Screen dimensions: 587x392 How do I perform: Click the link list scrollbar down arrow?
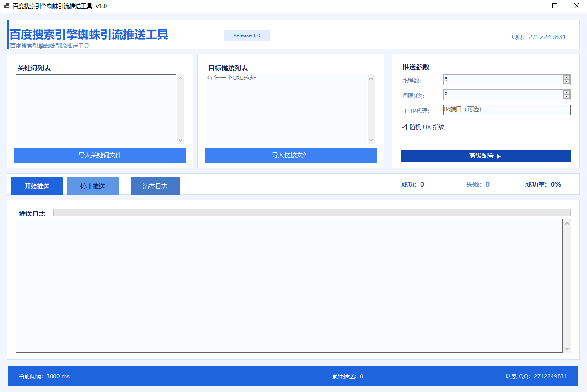click(371, 140)
